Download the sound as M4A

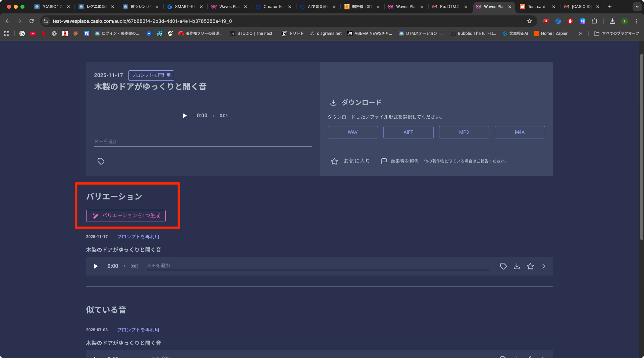click(x=520, y=132)
